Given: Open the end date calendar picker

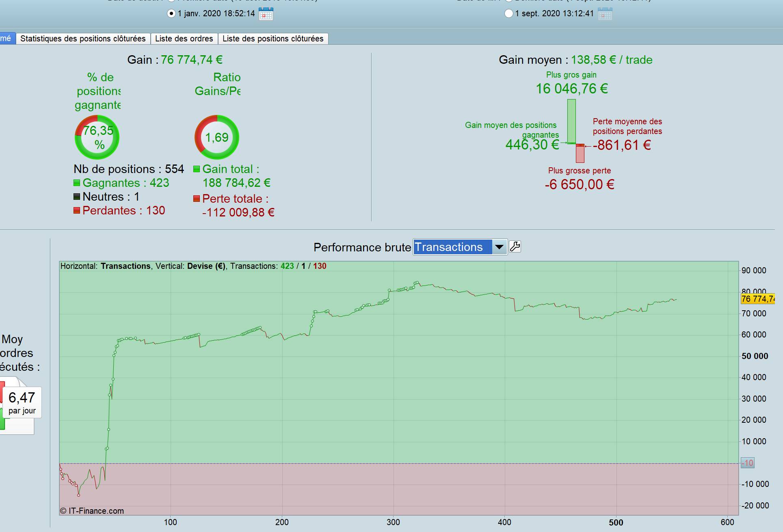Looking at the screenshot, I should click(x=605, y=14).
